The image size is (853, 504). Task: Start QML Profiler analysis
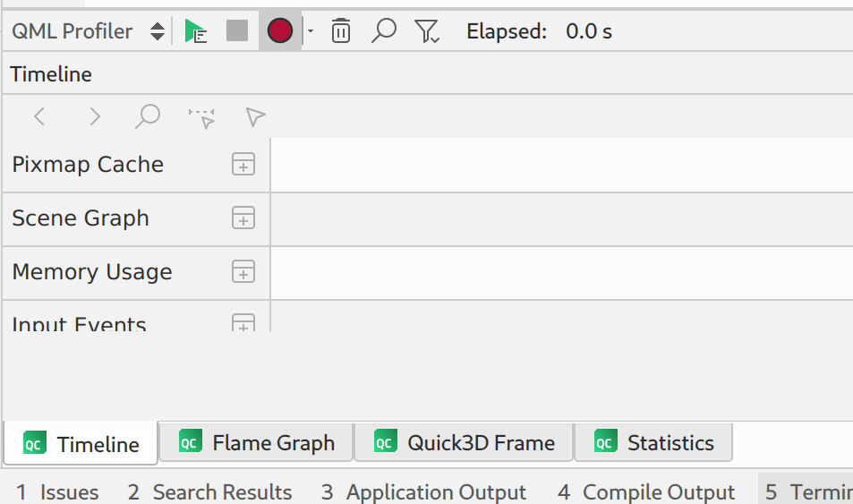pyautogui.click(x=196, y=31)
